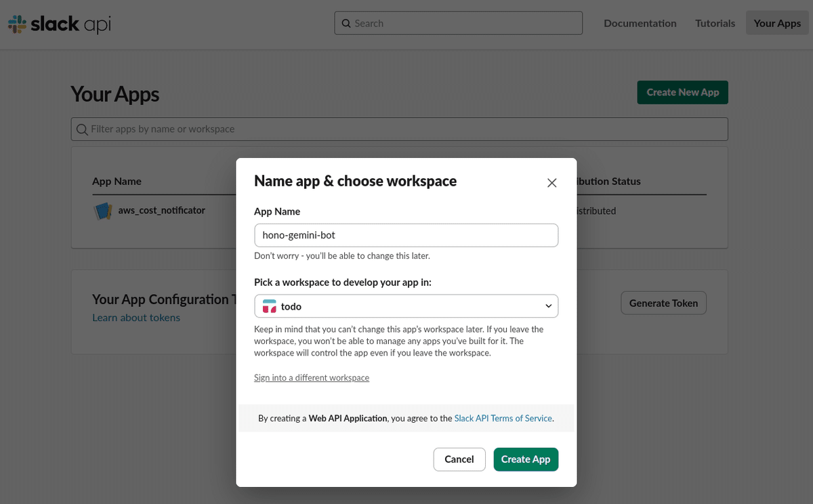Click the Slack API logo
This screenshot has width=813, height=504.
58,23
